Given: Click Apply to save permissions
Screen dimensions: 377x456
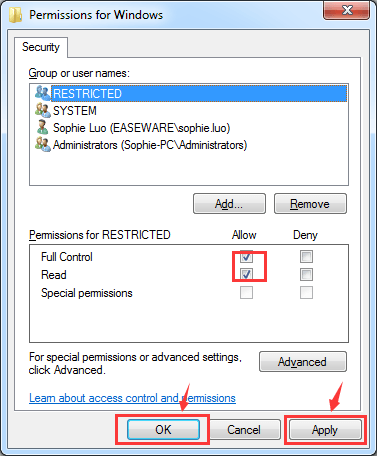Looking at the screenshot, I should click(x=325, y=430).
